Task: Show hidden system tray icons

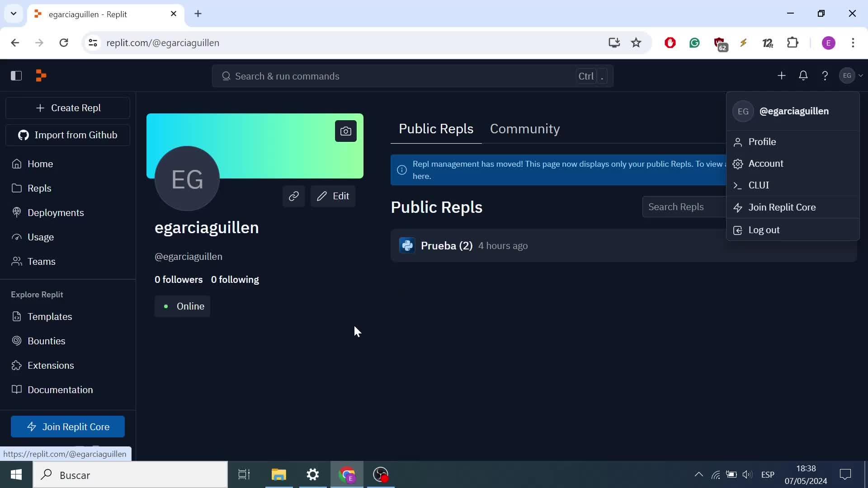Action: pyautogui.click(x=698, y=474)
